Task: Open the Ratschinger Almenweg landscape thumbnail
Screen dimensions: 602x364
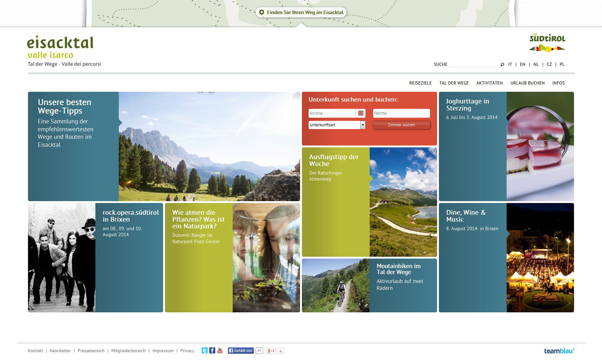Action: [403, 202]
